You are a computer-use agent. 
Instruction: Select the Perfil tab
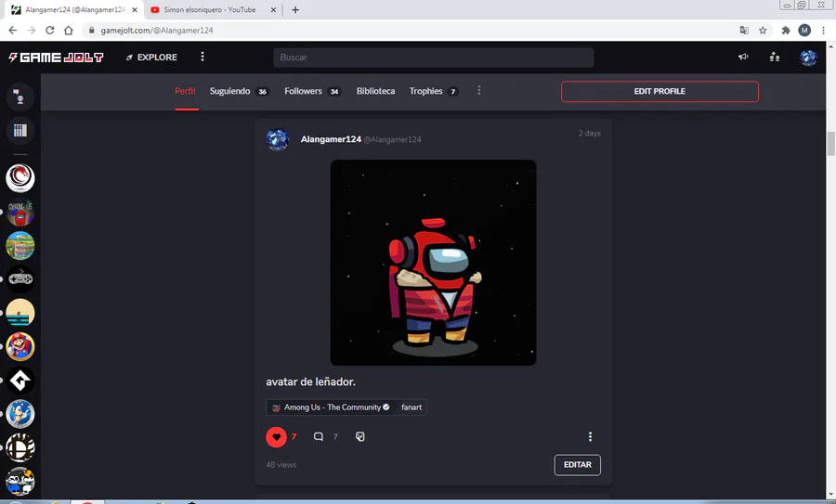click(185, 91)
